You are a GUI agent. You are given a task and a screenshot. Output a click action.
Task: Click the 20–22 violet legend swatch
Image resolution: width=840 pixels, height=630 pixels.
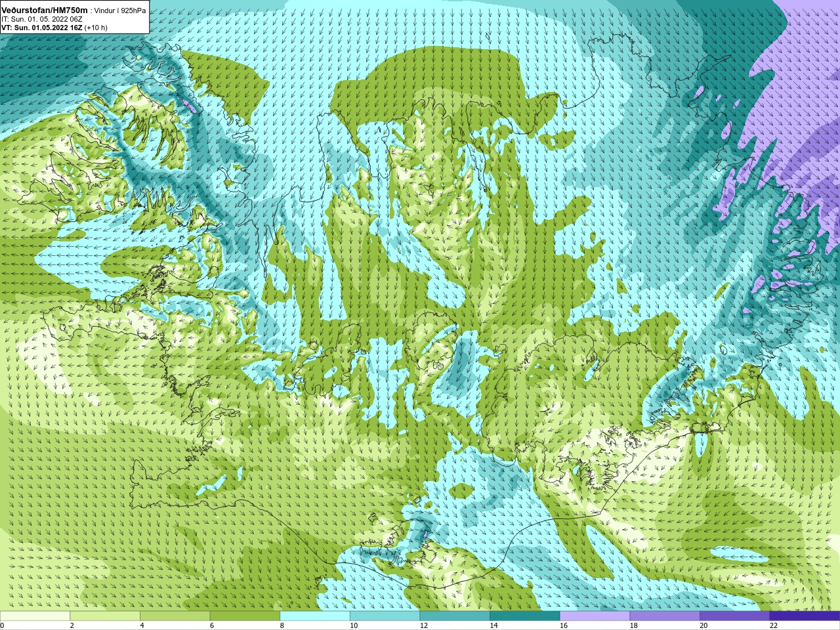point(735,616)
